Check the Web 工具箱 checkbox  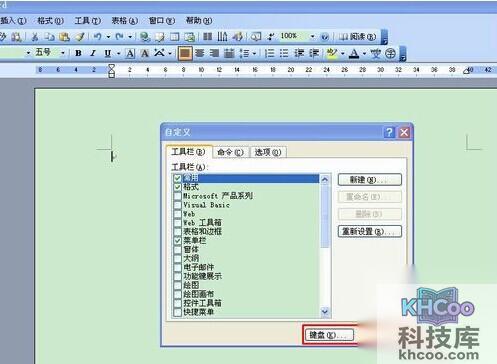(x=177, y=223)
